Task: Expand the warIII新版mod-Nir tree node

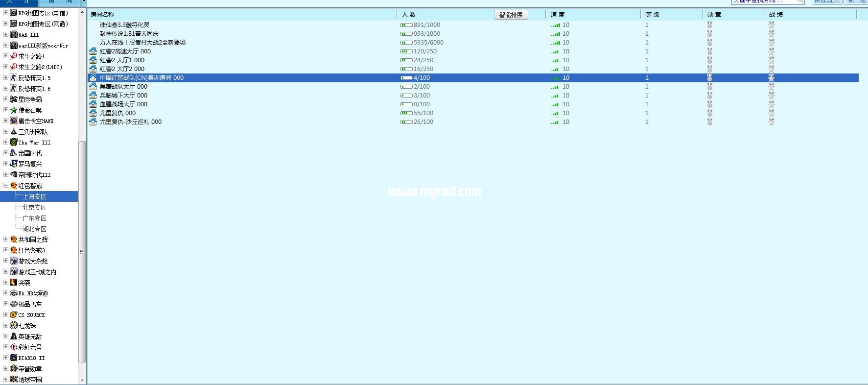Action: point(6,46)
